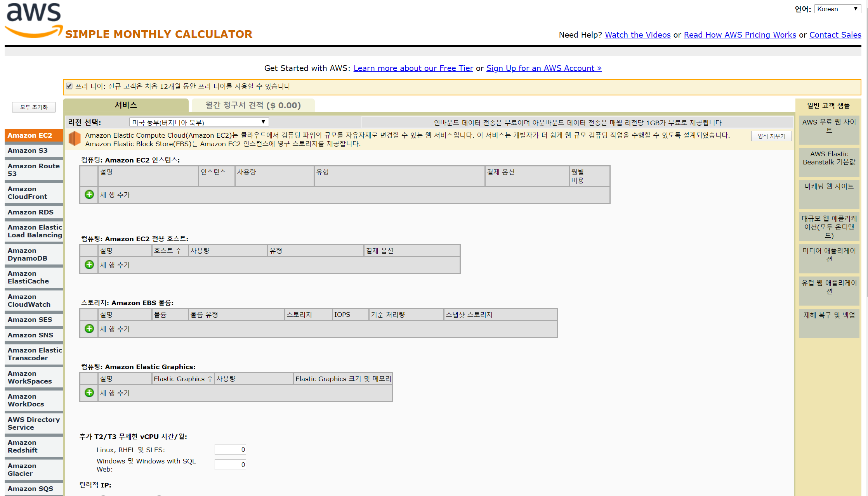Click the 모두 초기화 reset button
This screenshot has height=496, width=868.
click(x=34, y=107)
